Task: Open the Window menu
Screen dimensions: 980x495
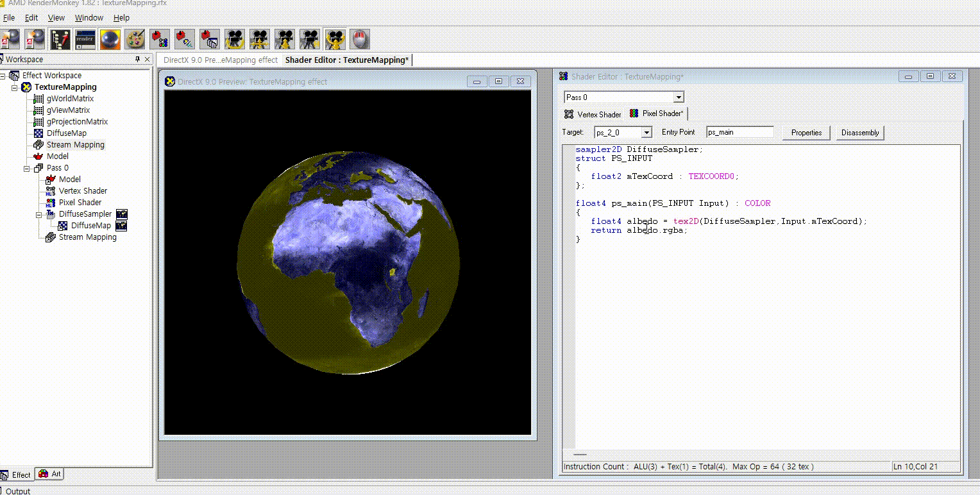Action: tap(89, 18)
